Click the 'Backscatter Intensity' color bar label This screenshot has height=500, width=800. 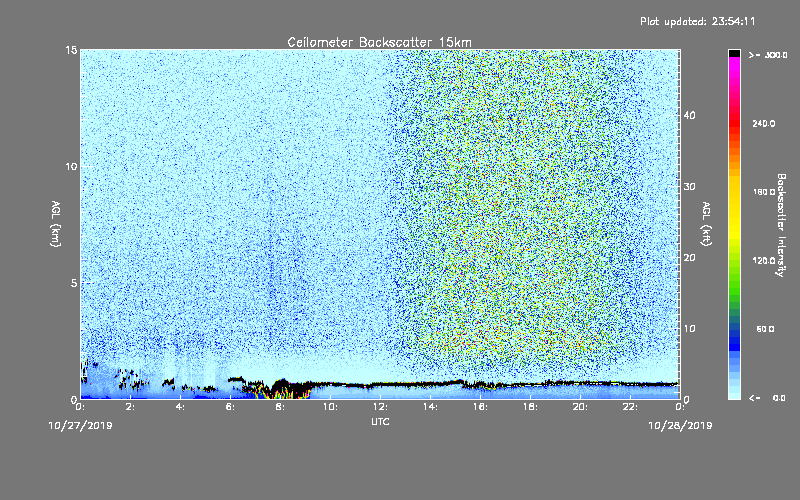tap(781, 225)
